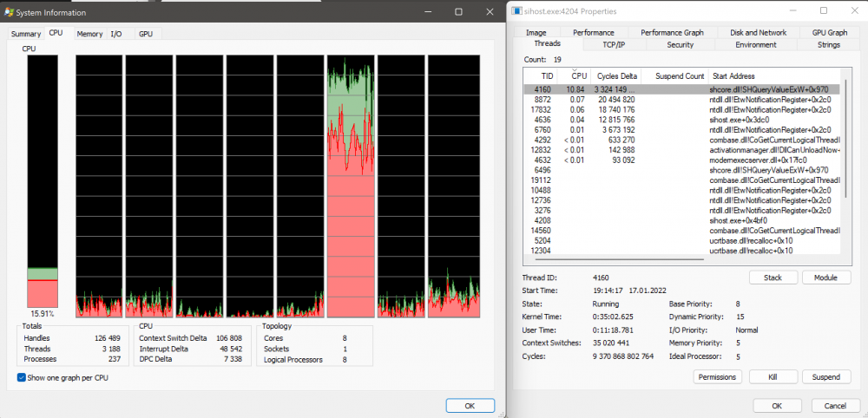Image resolution: width=868 pixels, height=418 pixels.
Task: Open the GPU tab in System Information
Action: tap(146, 34)
